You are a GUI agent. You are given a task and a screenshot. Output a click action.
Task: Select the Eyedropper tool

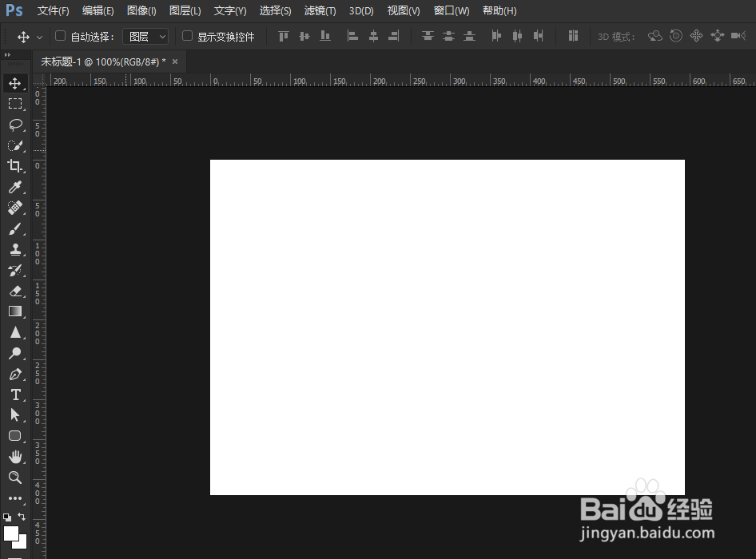[15, 187]
